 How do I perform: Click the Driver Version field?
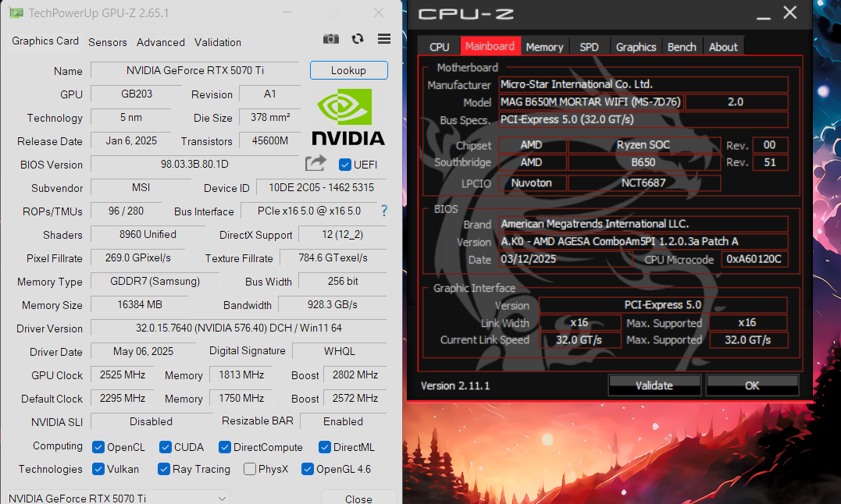(239, 328)
